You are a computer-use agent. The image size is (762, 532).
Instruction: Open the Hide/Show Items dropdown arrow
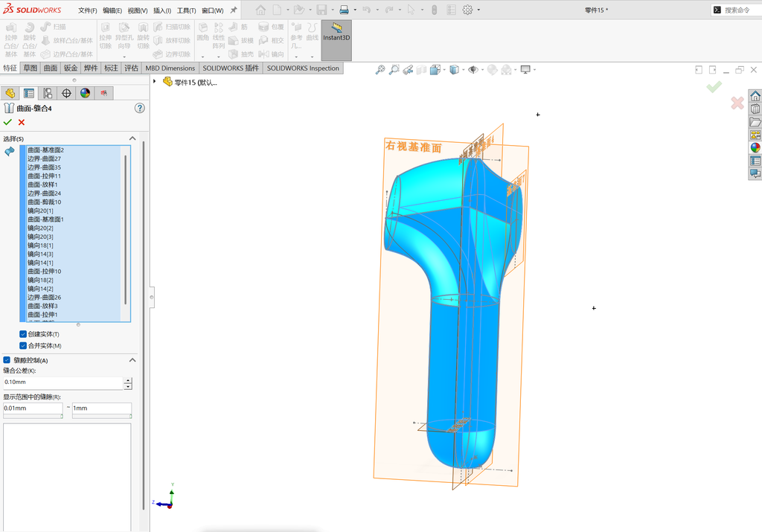pos(482,70)
